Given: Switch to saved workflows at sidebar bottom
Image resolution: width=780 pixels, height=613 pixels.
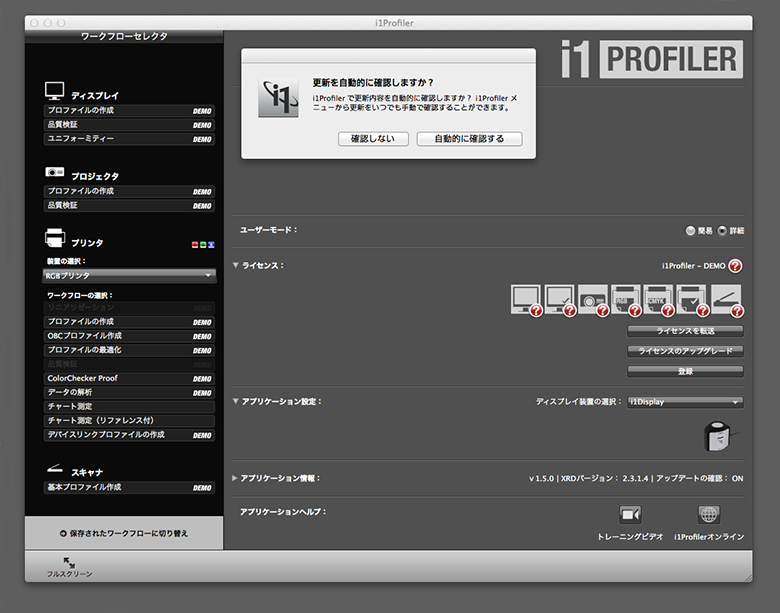Looking at the screenshot, I should point(124,533).
